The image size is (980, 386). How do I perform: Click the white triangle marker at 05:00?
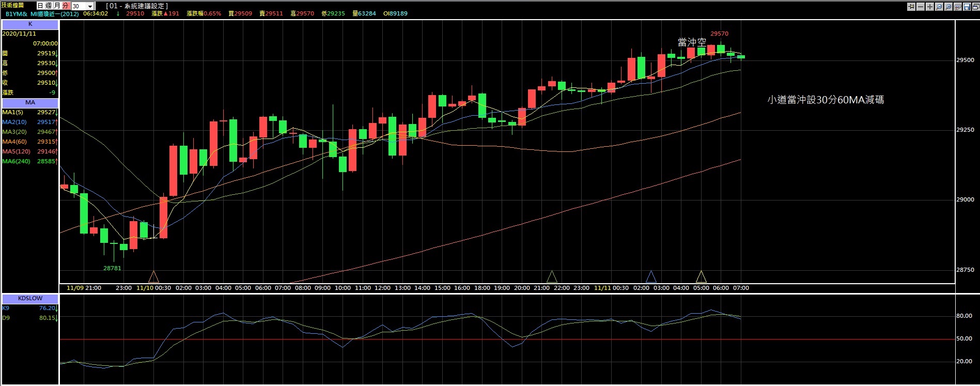[701, 276]
